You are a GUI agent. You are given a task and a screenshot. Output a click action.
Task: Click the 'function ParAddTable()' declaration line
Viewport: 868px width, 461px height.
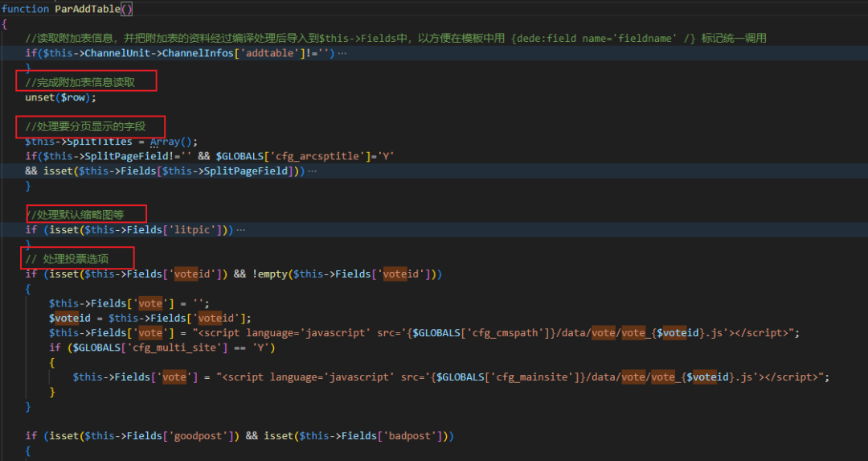[x=67, y=9]
